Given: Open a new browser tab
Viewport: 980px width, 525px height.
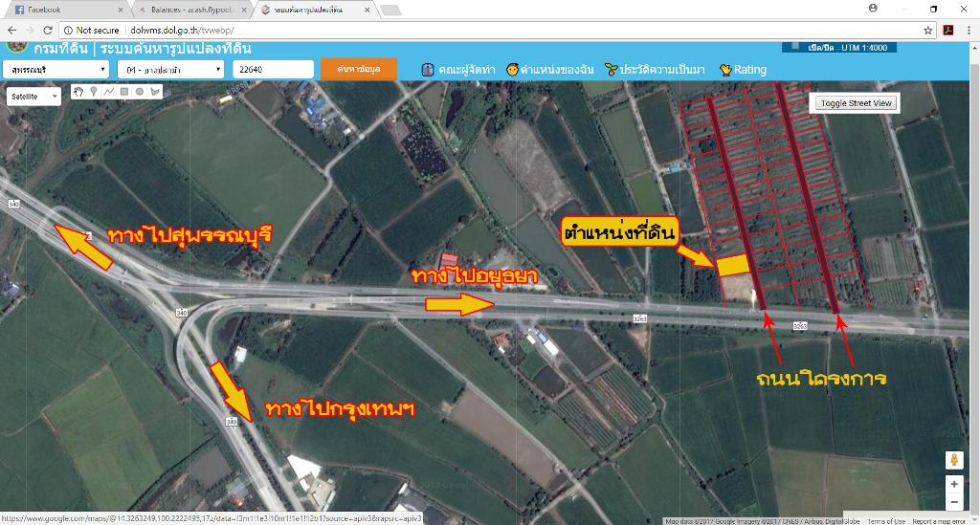Looking at the screenshot, I should click(390, 10).
